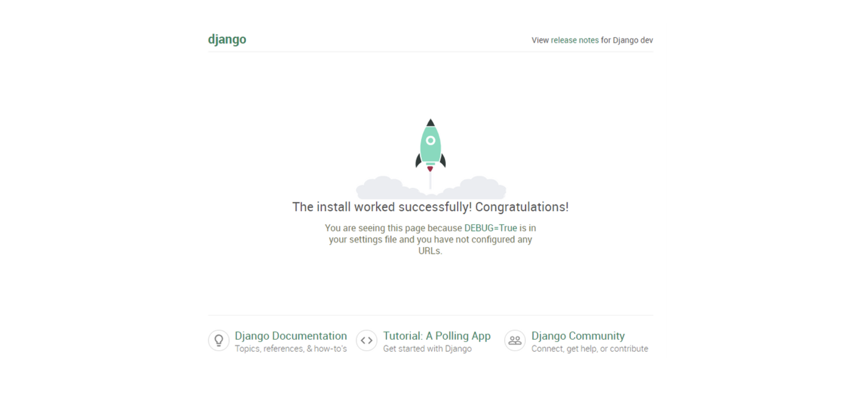Viewport: 868px width, 394px height.
Task: Click 'Connect, get help, or contribute' text
Action: point(589,349)
